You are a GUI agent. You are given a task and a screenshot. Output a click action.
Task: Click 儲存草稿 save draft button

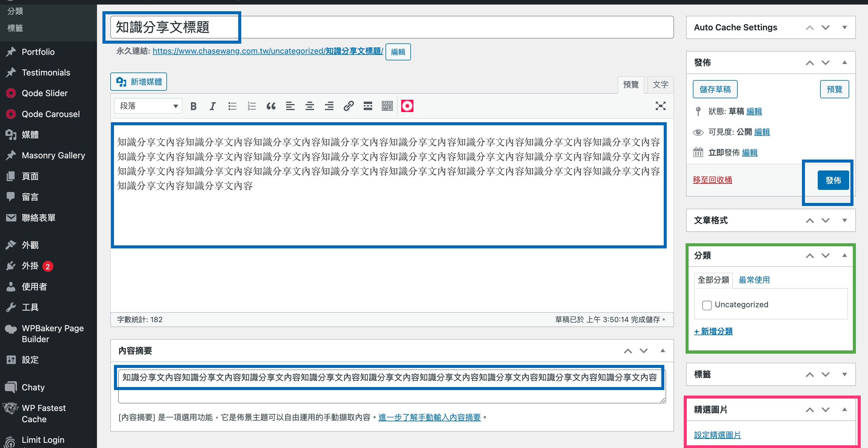point(715,89)
